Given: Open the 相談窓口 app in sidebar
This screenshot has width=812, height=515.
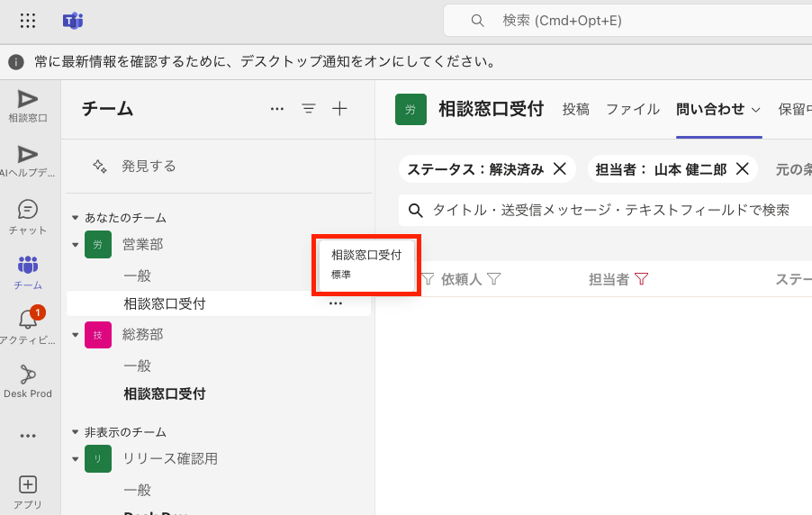Looking at the screenshot, I should pos(27,106).
